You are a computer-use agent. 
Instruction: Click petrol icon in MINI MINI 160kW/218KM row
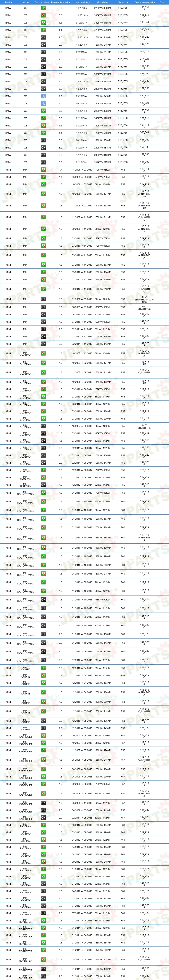pyautogui.click(x=43, y=289)
